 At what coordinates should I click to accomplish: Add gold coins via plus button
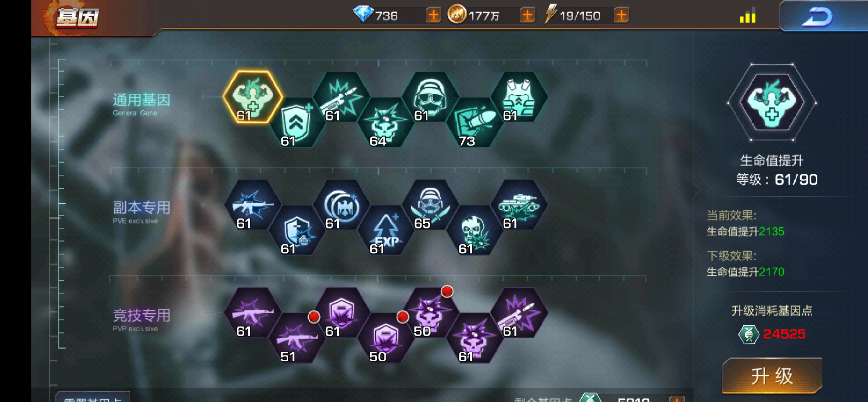pyautogui.click(x=527, y=15)
